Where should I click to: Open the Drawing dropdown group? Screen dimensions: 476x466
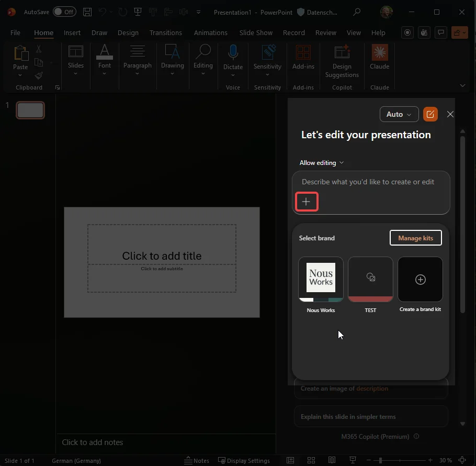coord(173,60)
